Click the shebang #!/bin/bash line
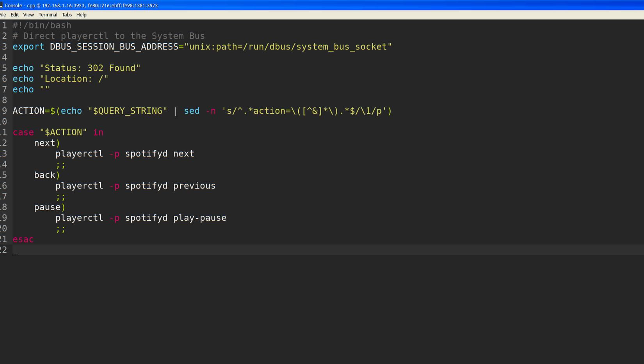This screenshot has width=644, height=364. tap(42, 25)
